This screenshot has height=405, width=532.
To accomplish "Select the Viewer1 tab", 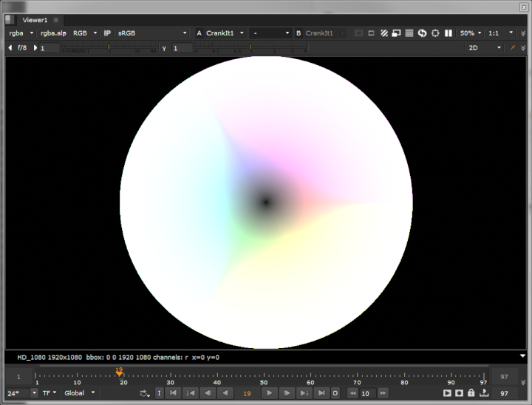I will pyautogui.click(x=35, y=20).
